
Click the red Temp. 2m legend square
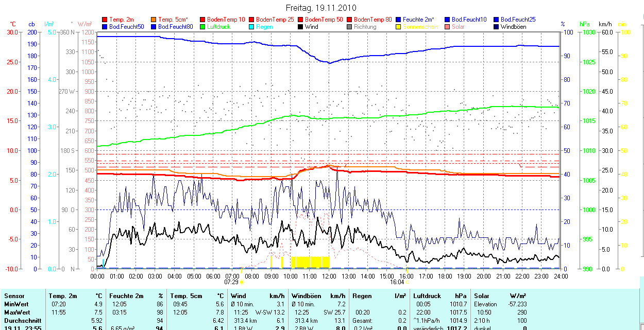105,20
